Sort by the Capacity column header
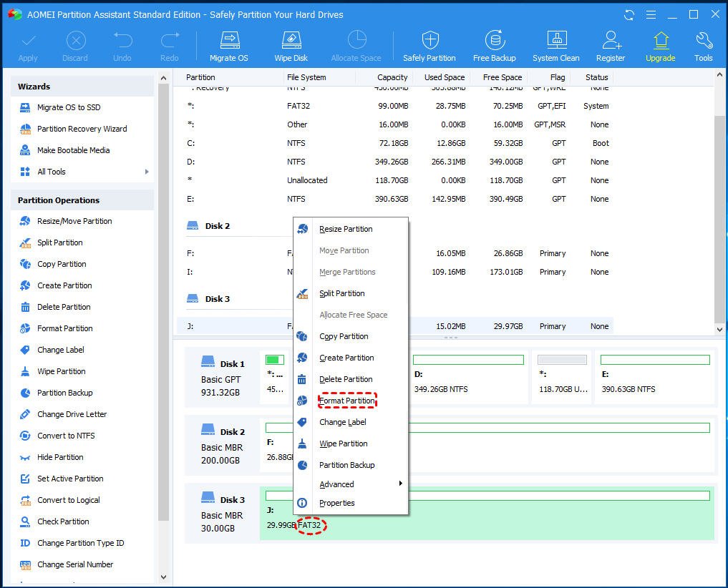This screenshot has width=728, height=588. (392, 77)
